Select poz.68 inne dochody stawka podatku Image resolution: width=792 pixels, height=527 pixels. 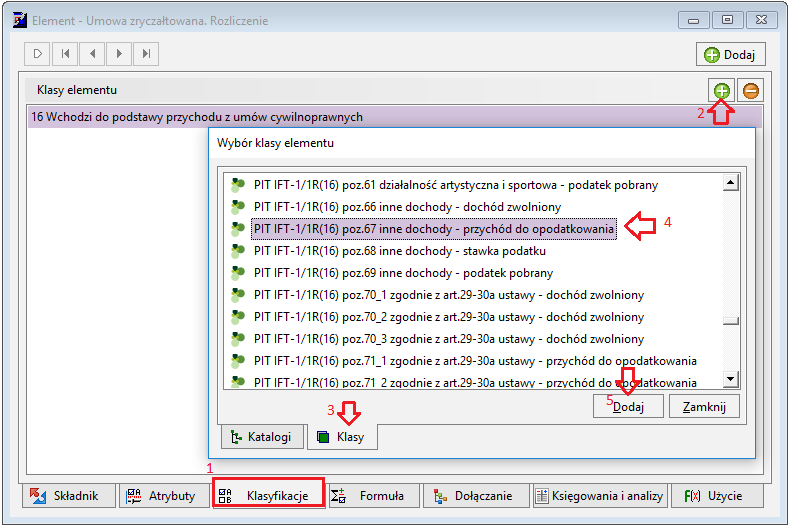click(399, 251)
